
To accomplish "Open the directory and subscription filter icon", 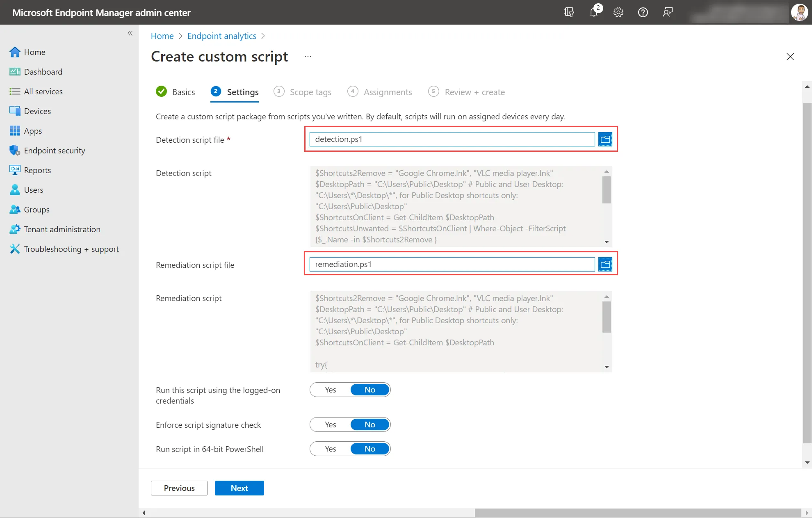I will 569,12.
